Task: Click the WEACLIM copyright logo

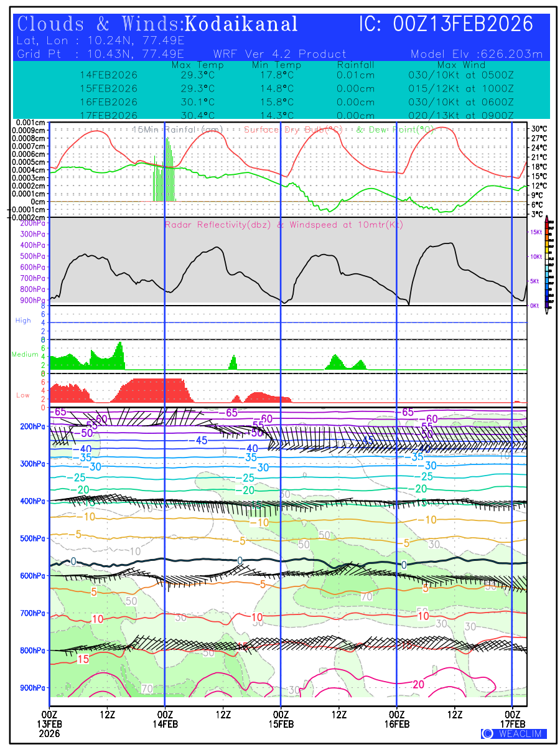Action: click(x=514, y=733)
